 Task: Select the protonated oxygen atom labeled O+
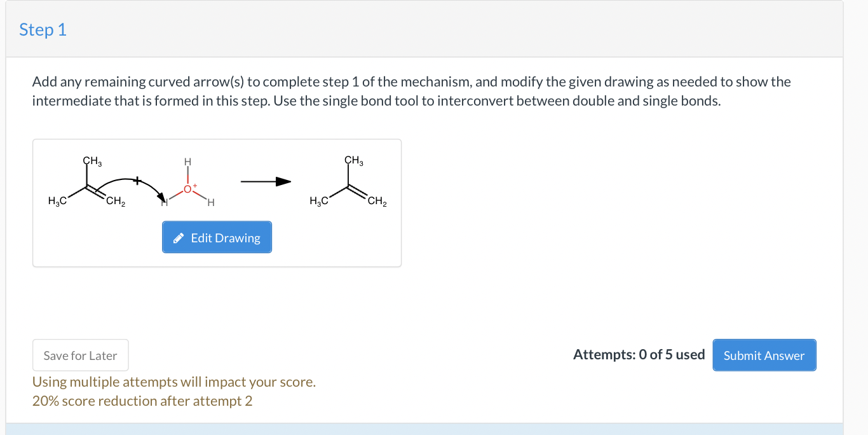coord(187,188)
